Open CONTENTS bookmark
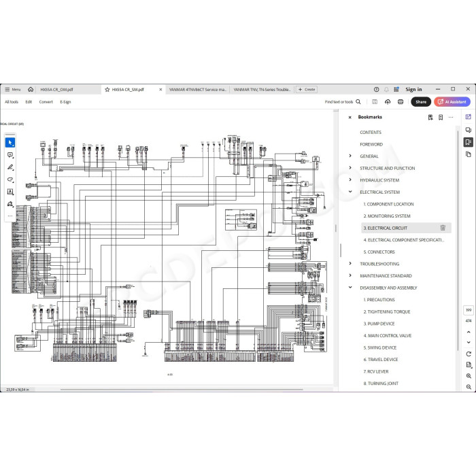This screenshot has height=476, width=476. point(371,133)
